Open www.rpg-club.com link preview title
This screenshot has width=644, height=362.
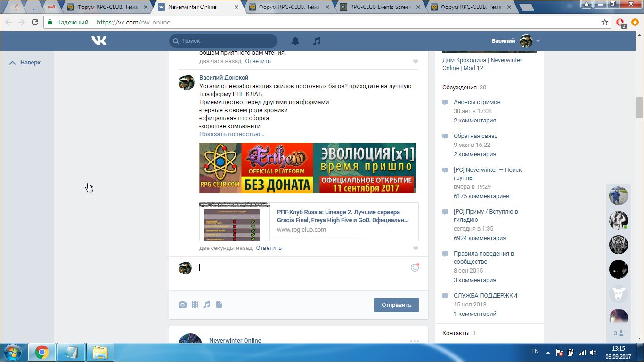[x=343, y=216]
